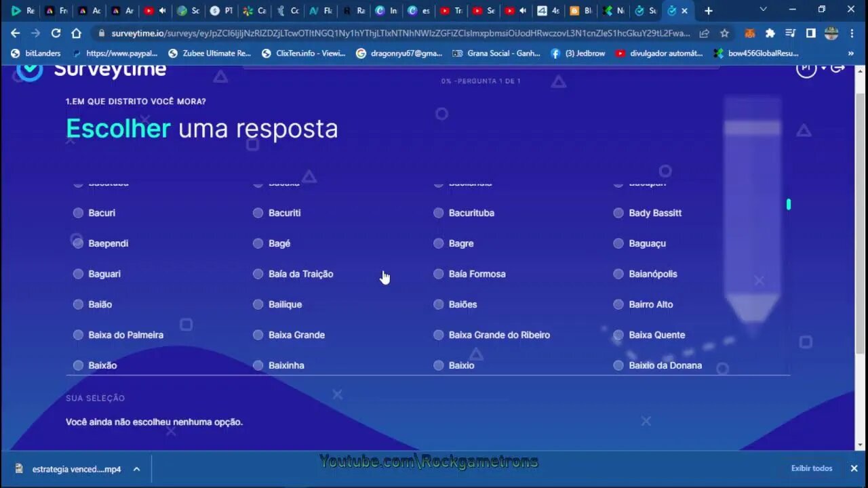The image size is (868, 488).
Task: Go back to the previous page
Action: 15,33
